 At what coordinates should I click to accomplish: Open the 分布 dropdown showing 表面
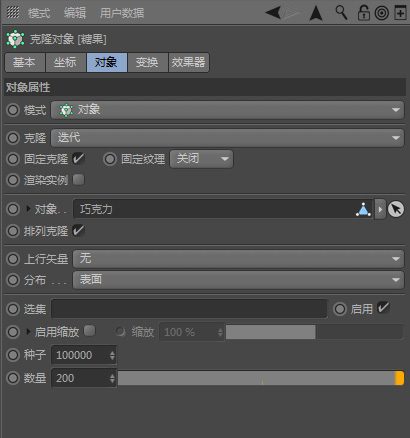point(239,280)
